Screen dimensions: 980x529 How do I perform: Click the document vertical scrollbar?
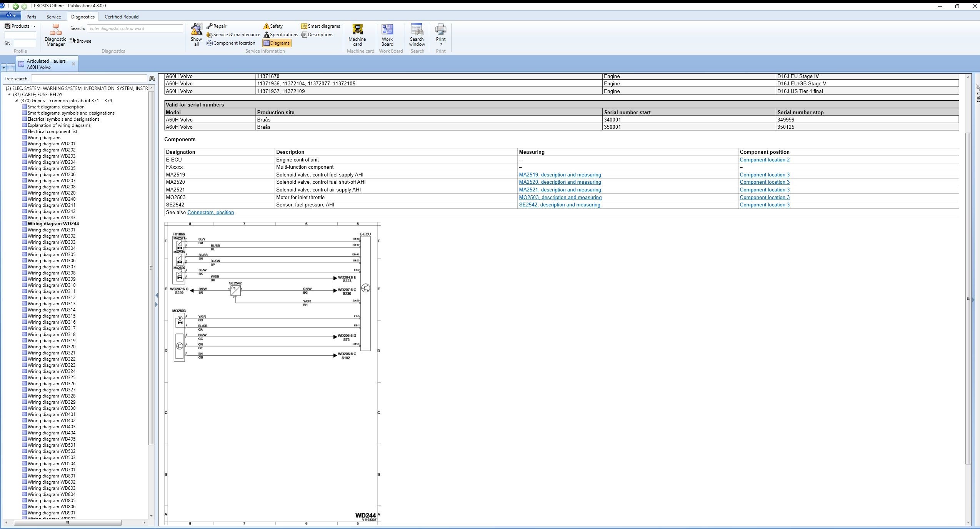click(968, 298)
